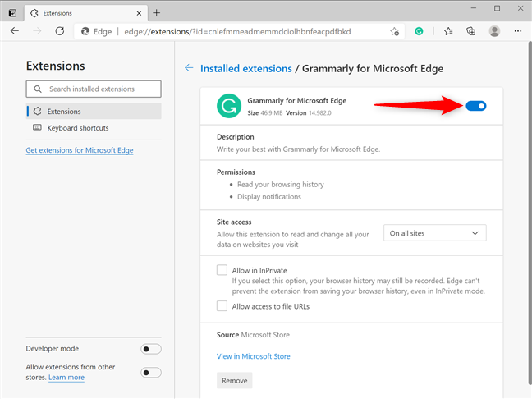Click the Developer mode label
Viewport: 532px width, 399px height.
tap(53, 348)
